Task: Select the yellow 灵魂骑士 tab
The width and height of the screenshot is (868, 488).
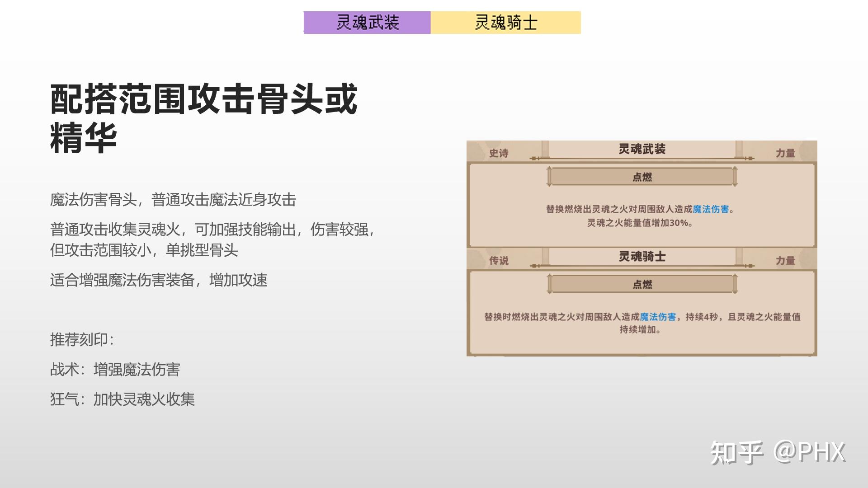Action: pos(506,23)
